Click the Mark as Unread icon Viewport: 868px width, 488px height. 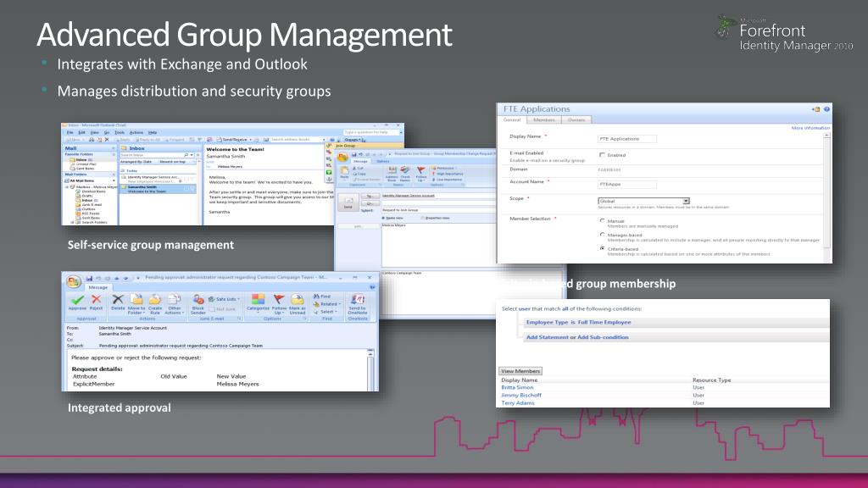click(x=298, y=299)
